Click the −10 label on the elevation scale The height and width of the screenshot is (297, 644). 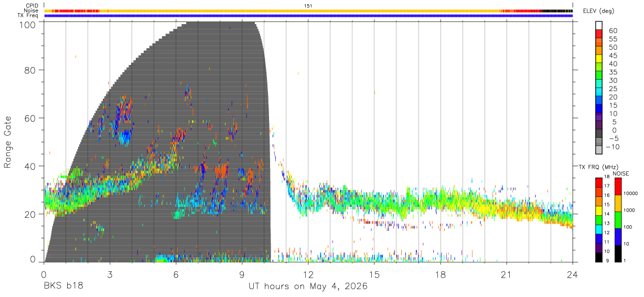(x=613, y=147)
